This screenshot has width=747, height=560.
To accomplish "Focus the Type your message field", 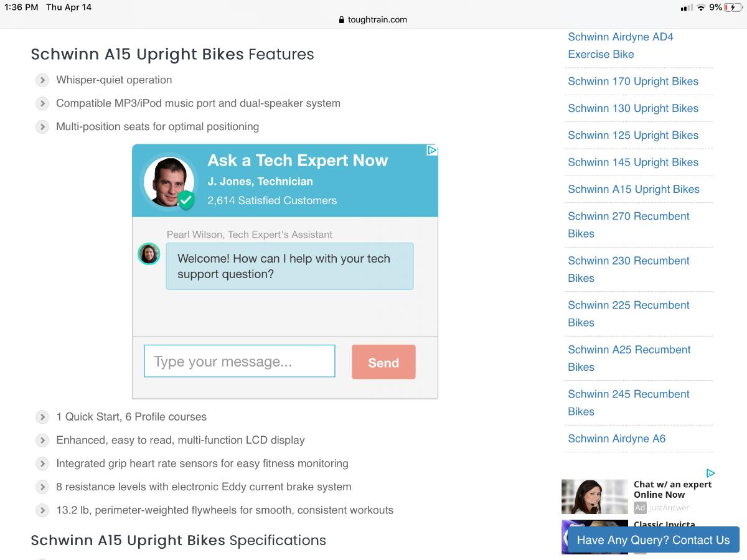I will pyautogui.click(x=240, y=362).
